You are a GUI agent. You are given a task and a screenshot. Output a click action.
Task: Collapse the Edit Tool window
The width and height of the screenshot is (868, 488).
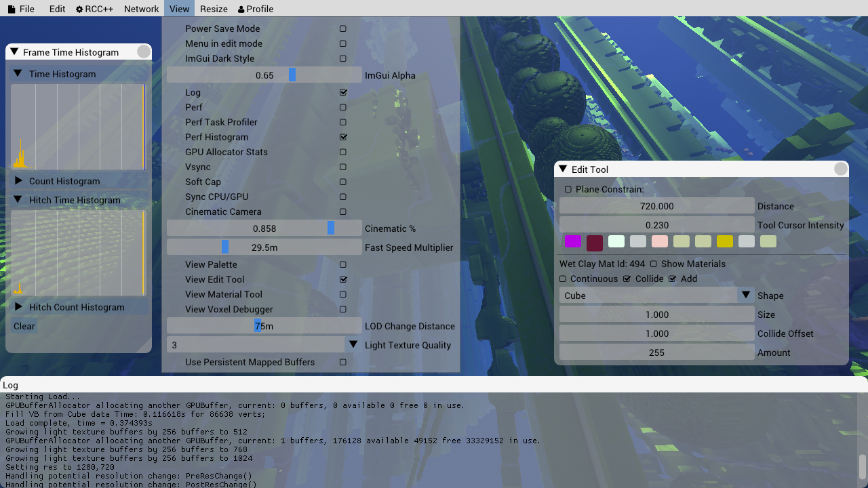(x=563, y=169)
